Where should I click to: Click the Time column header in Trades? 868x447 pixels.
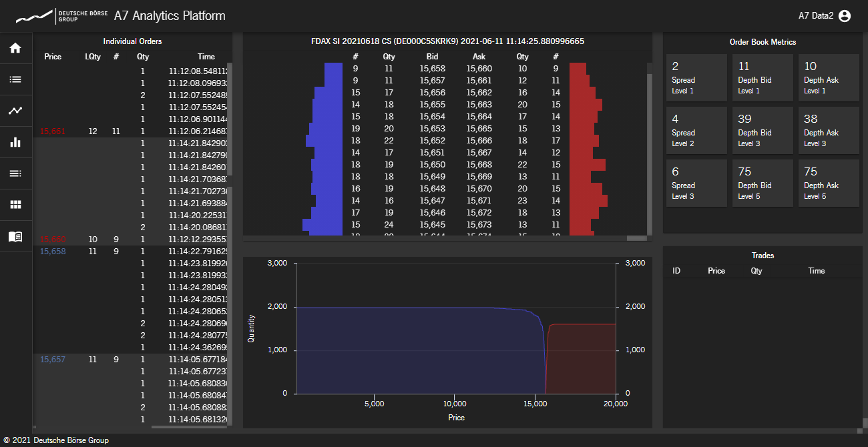tap(816, 271)
